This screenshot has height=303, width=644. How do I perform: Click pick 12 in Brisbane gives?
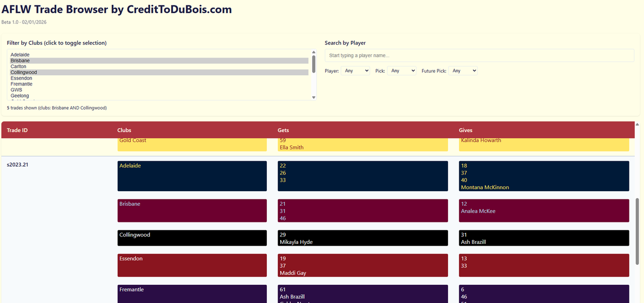click(x=464, y=204)
